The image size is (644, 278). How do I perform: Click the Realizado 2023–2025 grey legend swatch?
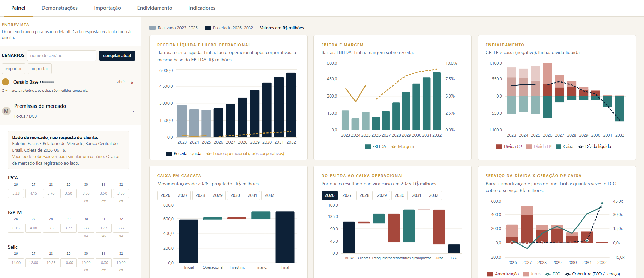click(x=152, y=28)
